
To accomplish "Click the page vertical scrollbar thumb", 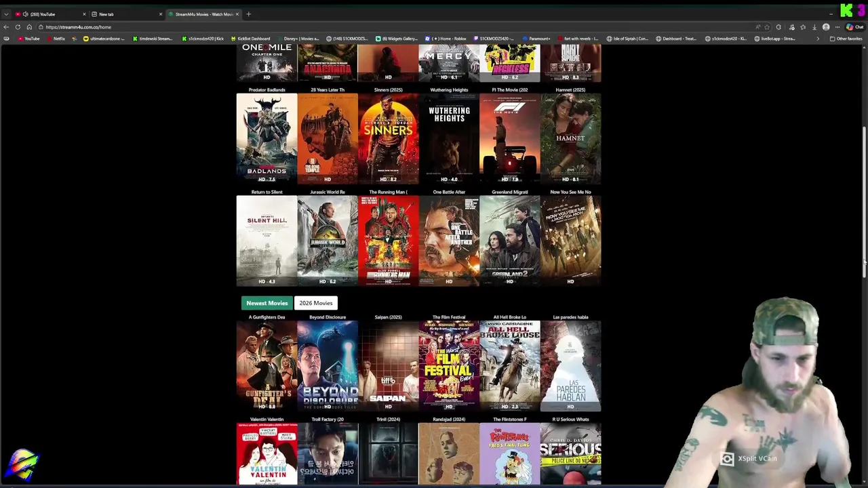I will tap(864, 202).
